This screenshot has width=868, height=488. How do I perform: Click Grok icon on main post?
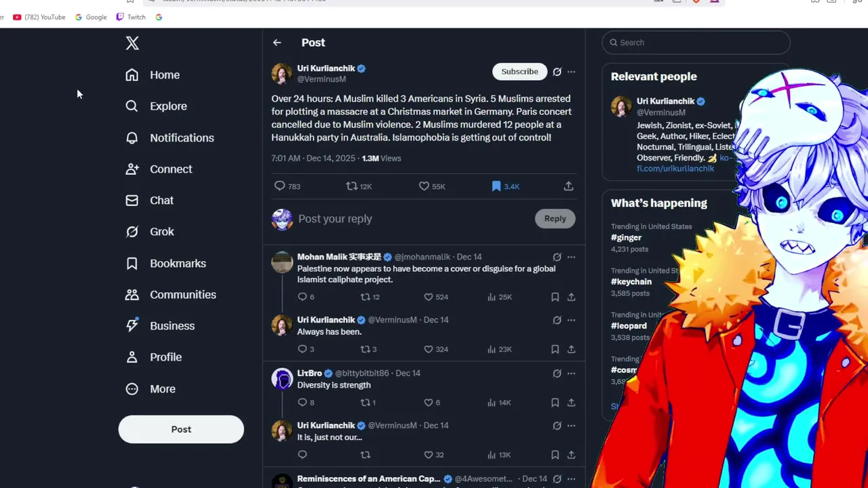pyautogui.click(x=557, y=71)
